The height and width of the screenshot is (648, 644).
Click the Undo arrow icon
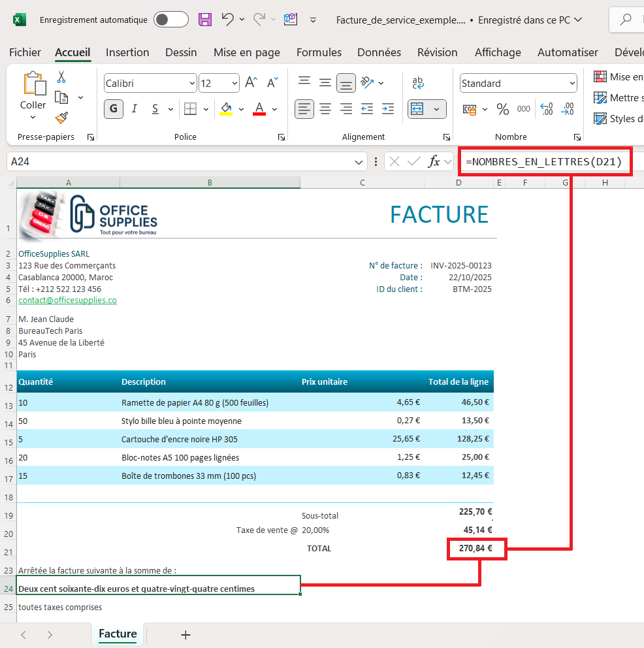pos(227,20)
